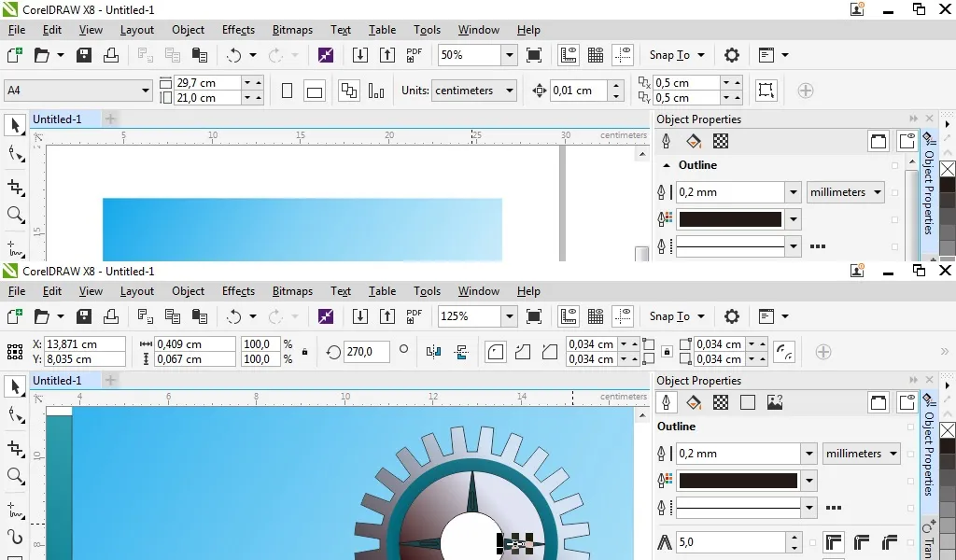
Task: Open outline width 0,2 mm dropdown in top panel
Action: pyautogui.click(x=794, y=192)
